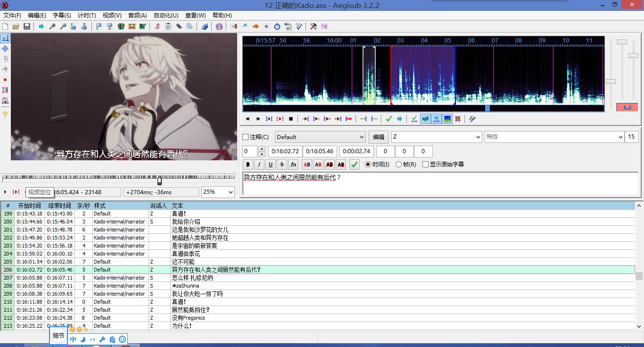
Task: Enable 显示原始字幕 checkbox
Action: point(443,165)
